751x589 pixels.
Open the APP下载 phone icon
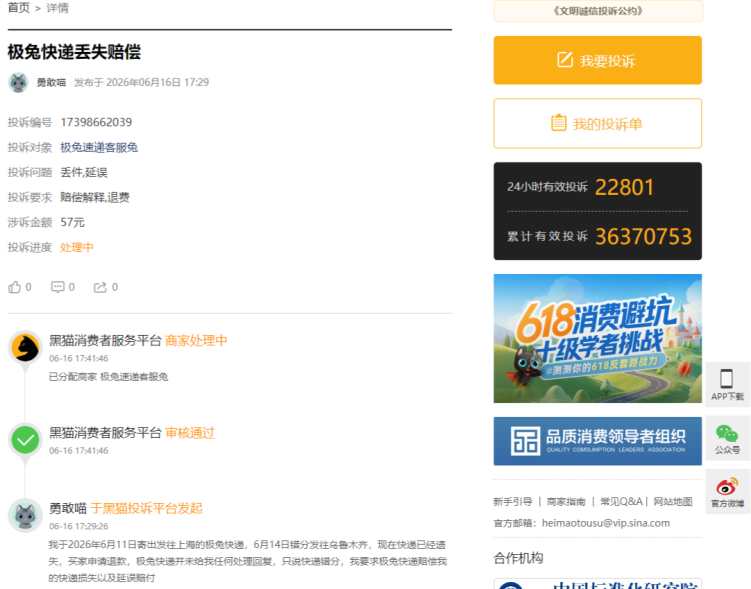(x=727, y=378)
